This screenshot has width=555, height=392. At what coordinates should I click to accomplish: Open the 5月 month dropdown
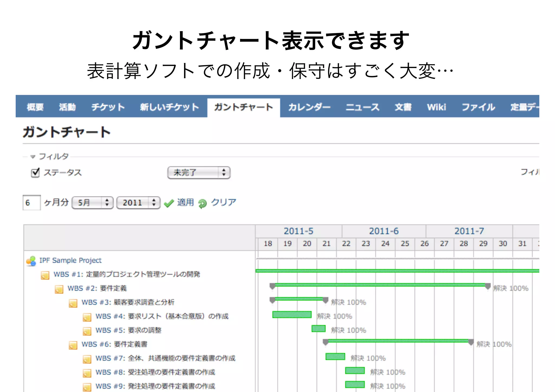[92, 202]
